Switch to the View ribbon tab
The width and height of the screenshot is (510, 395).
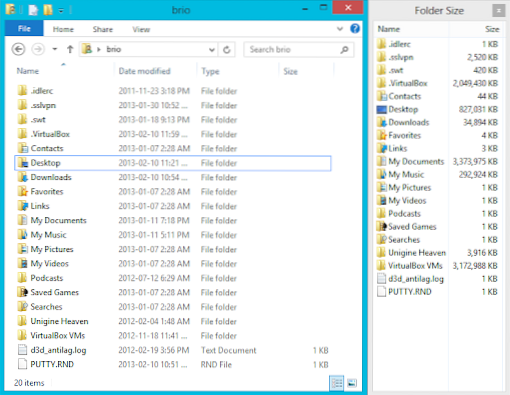(x=141, y=29)
